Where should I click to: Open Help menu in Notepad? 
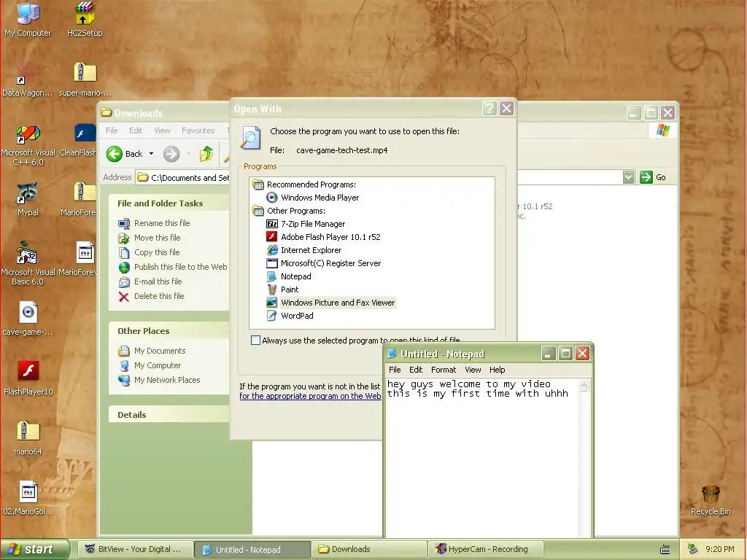(497, 370)
